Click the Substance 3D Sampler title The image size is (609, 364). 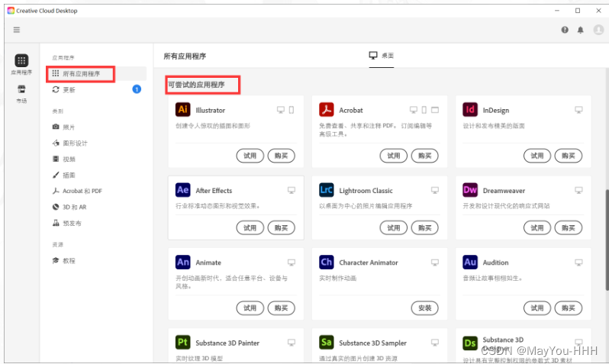pos(373,343)
